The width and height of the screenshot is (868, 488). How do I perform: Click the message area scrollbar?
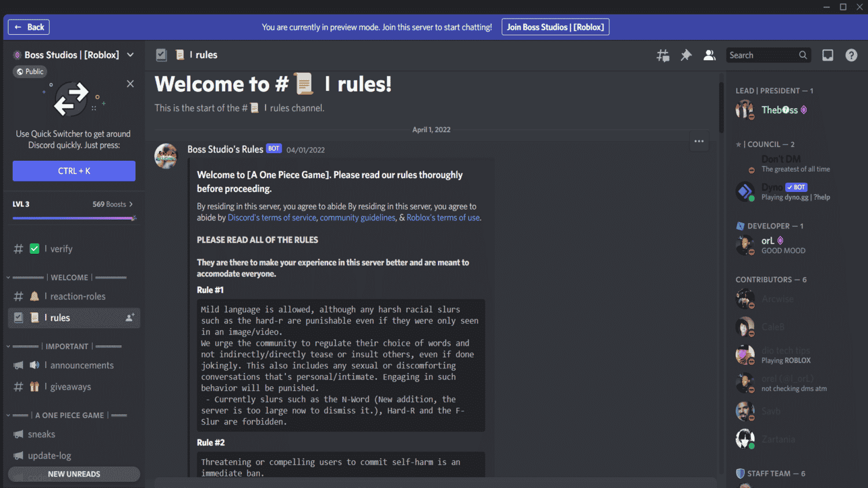[x=721, y=107]
